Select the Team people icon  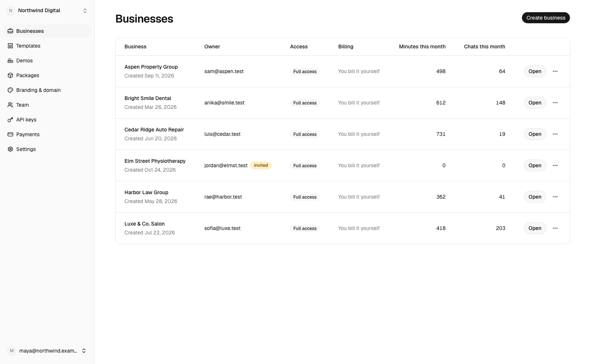(x=10, y=105)
